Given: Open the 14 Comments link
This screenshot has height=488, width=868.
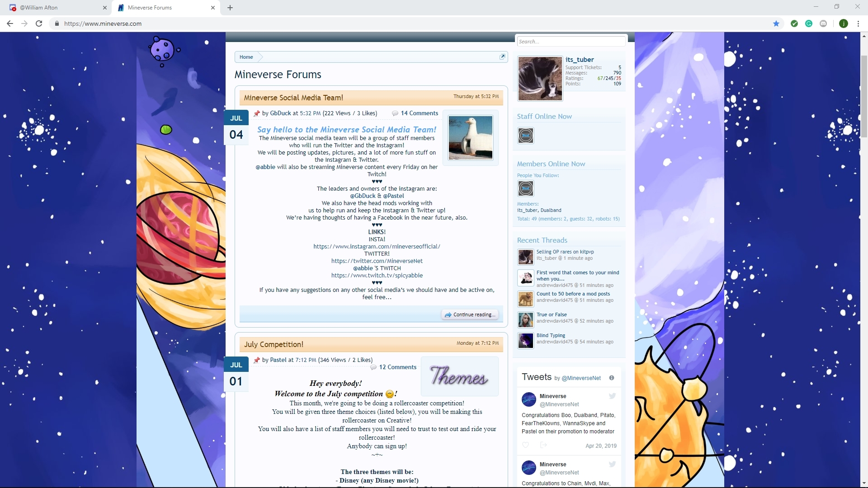Looking at the screenshot, I should coord(419,113).
